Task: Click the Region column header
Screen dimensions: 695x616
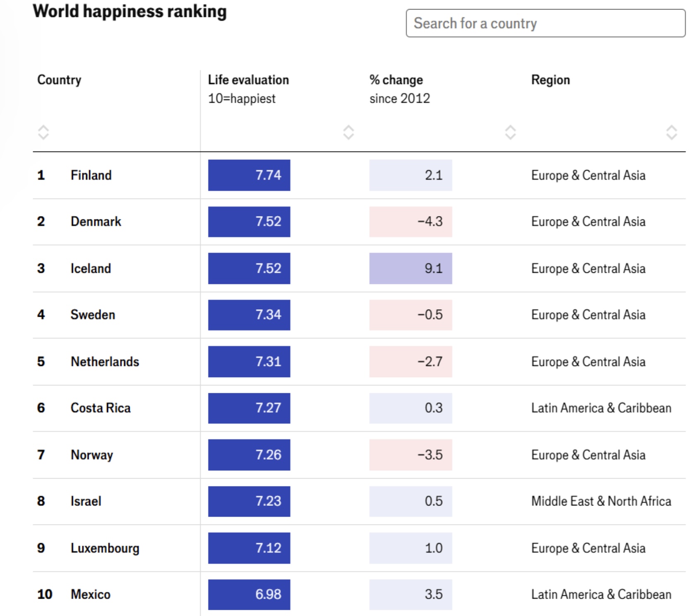Action: pos(550,80)
